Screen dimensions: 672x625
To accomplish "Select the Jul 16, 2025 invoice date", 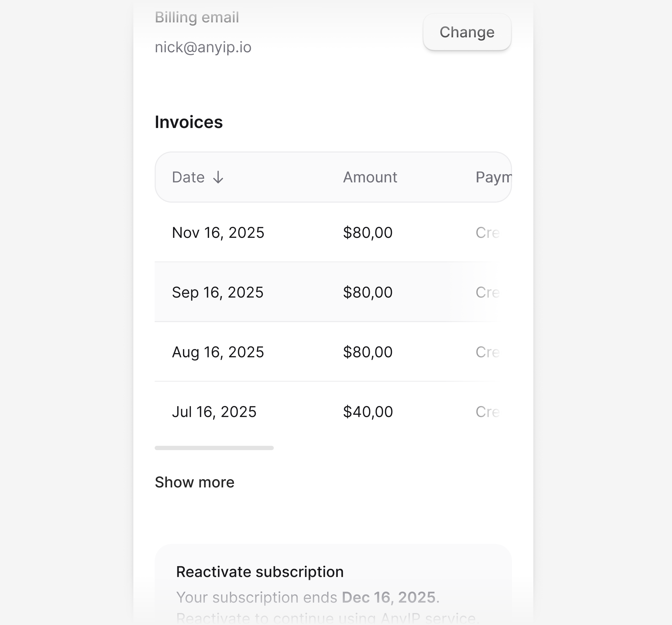I will coord(214,412).
